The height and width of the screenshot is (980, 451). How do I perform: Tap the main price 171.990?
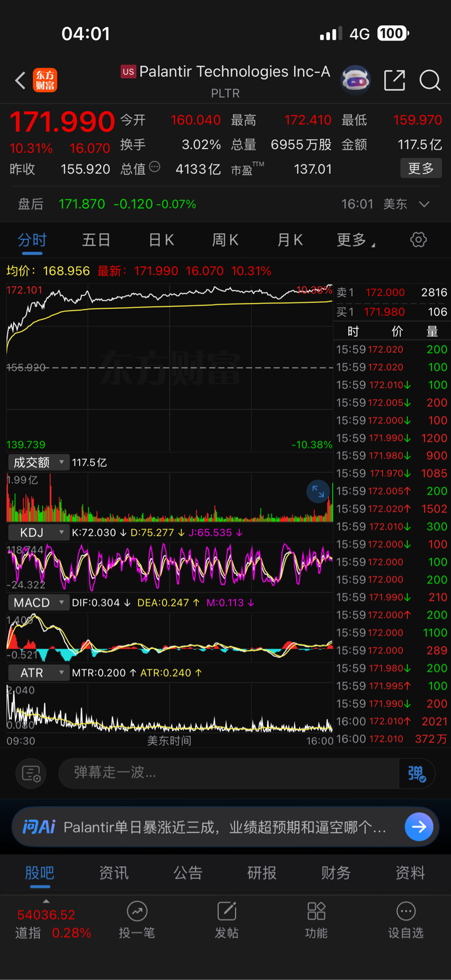tap(62, 122)
